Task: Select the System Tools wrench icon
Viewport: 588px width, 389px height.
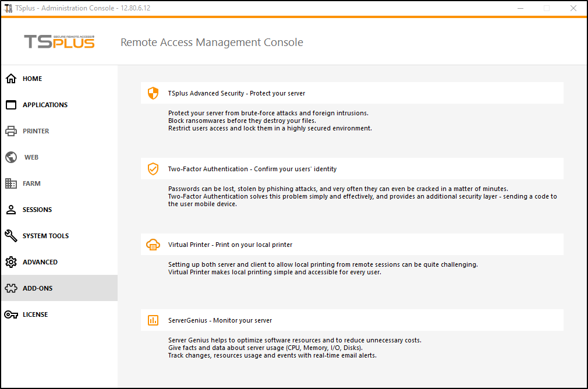Action: tap(10, 236)
